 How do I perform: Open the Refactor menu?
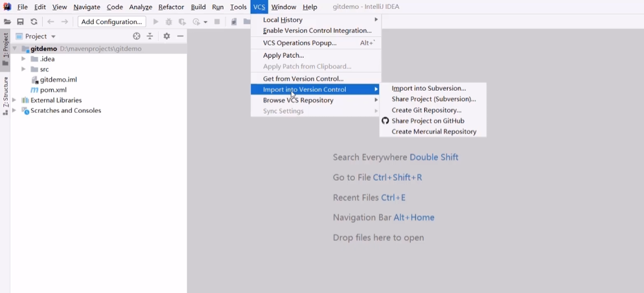[171, 7]
